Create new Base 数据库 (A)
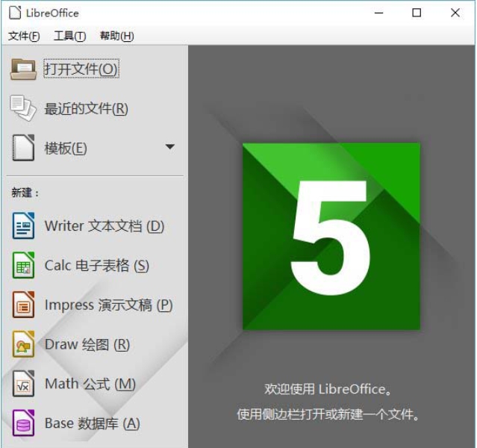The width and height of the screenshot is (477, 448). 92,423
